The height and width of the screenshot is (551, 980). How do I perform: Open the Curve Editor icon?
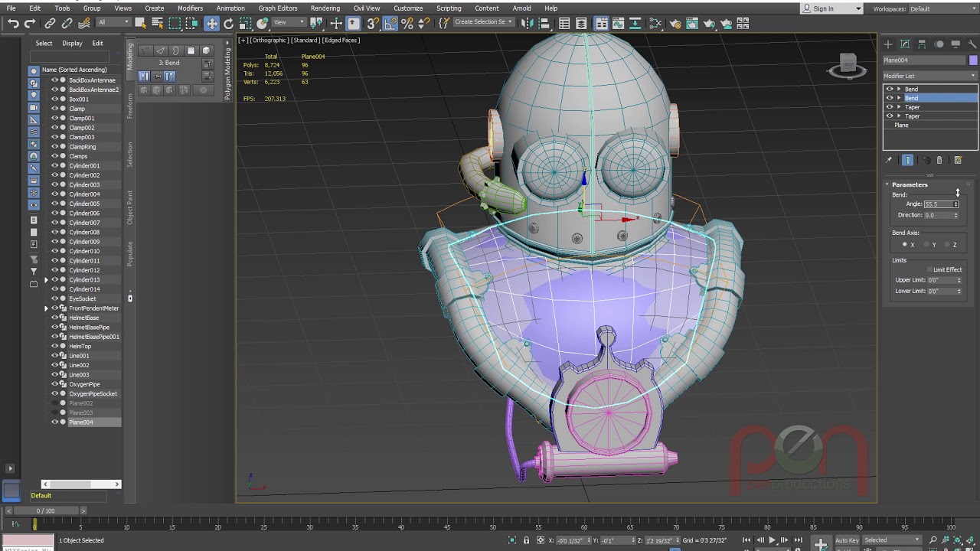[618, 23]
